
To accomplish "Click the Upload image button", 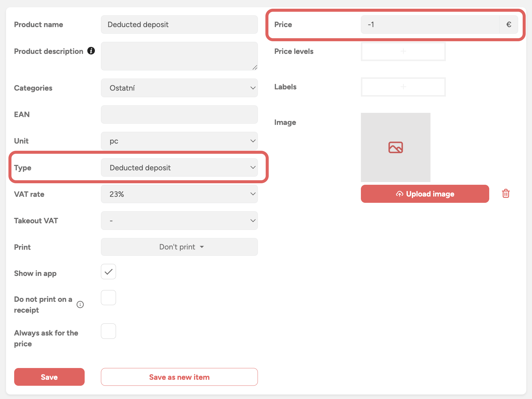I will coord(425,194).
